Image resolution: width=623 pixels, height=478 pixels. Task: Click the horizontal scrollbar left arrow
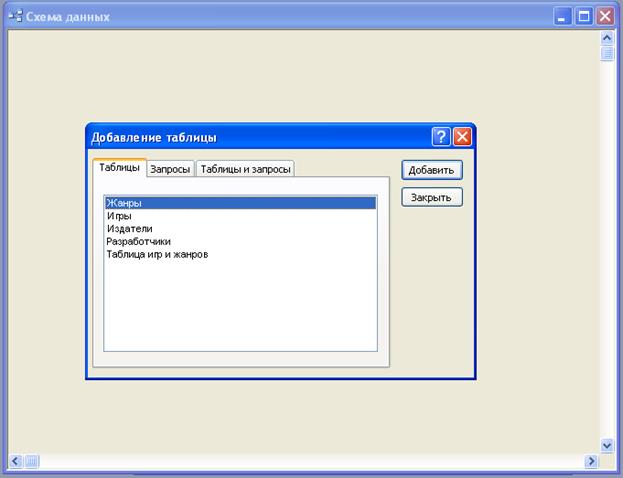pyautogui.click(x=16, y=461)
